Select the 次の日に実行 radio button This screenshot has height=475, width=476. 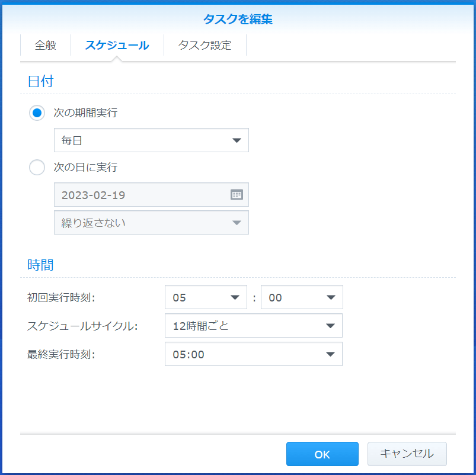[x=37, y=167]
